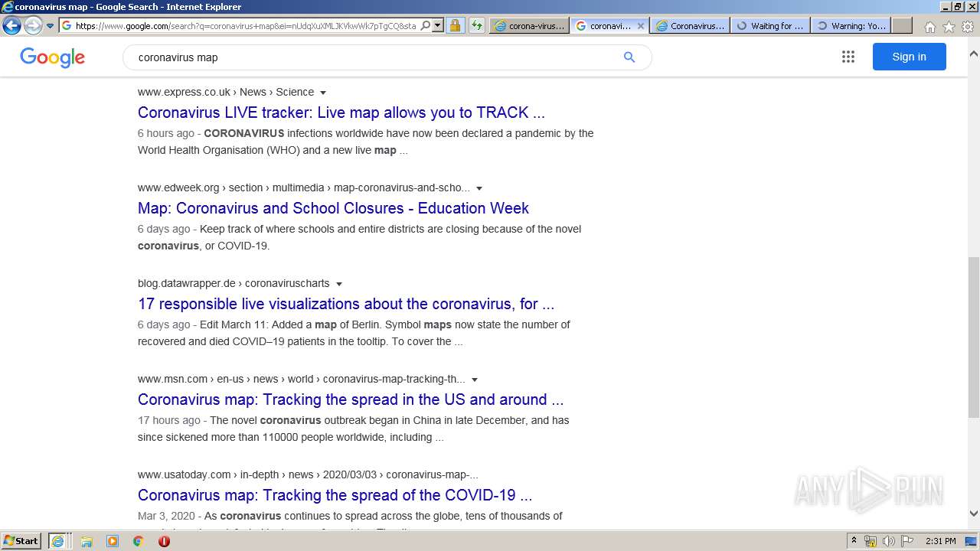Image resolution: width=980 pixels, height=551 pixels.
Task: Open the Home page icon
Action: click(929, 26)
